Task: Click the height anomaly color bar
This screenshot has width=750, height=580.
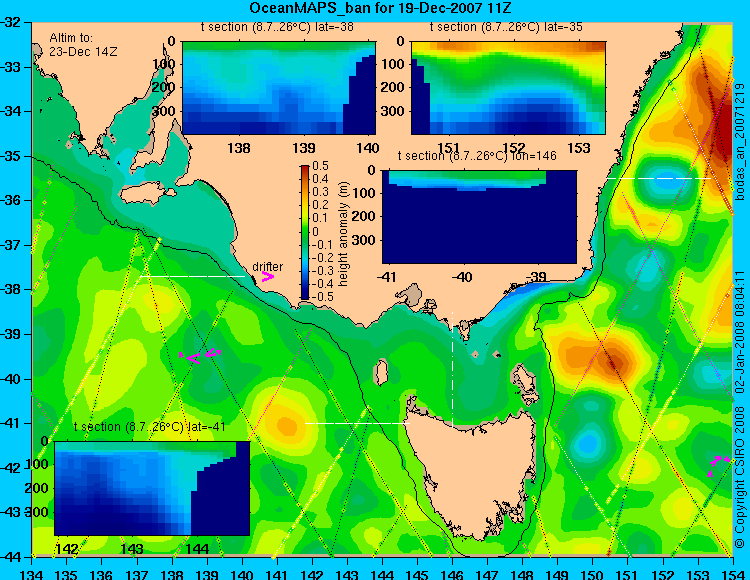Action: (305, 232)
